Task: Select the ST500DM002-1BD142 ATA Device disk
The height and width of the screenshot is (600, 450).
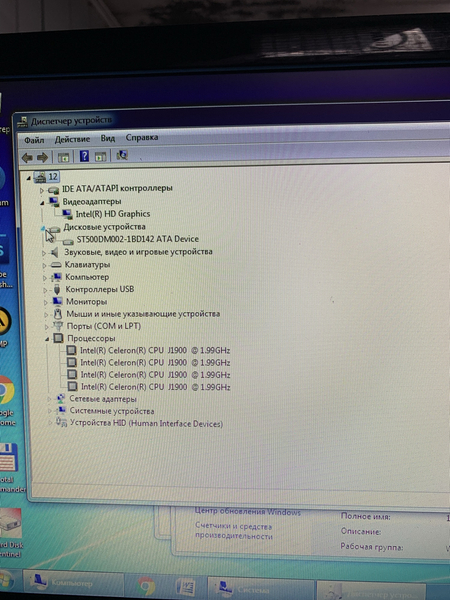Action: [x=138, y=239]
